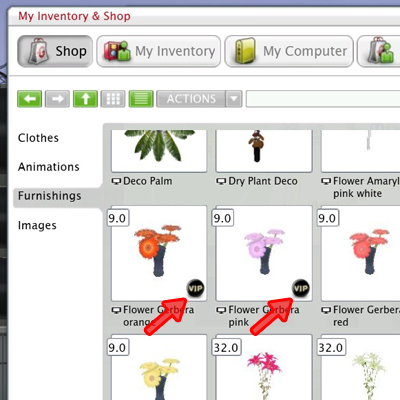
Task: Click the ACTIONS button
Action: 191,99
